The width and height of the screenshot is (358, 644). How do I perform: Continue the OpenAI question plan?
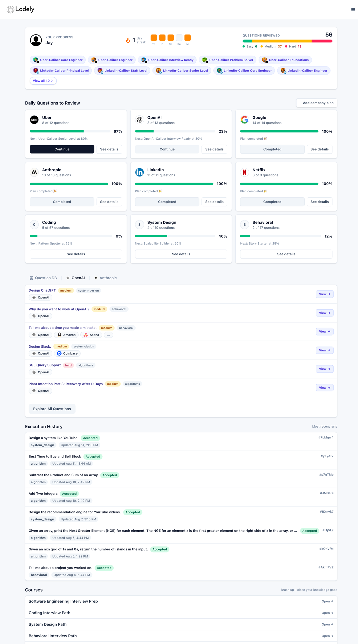point(167,149)
